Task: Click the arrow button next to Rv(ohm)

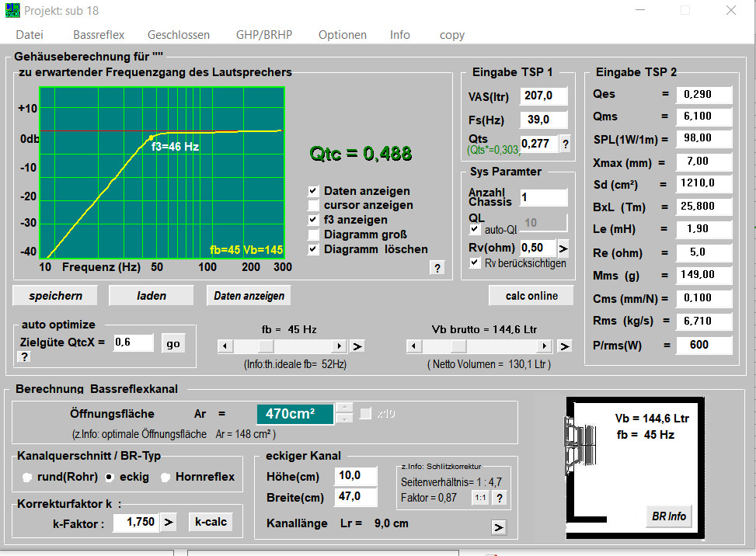Action: tap(563, 248)
